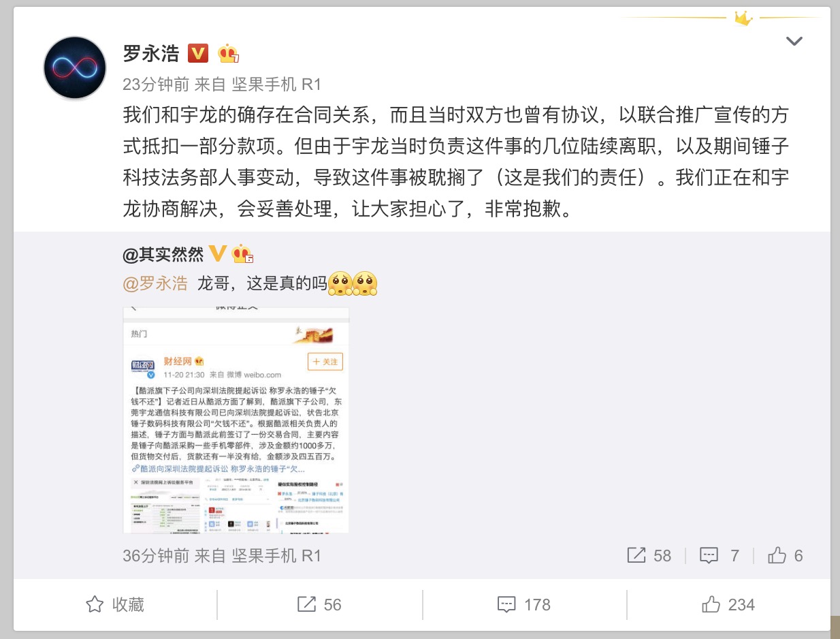Click the 23分钟前 timestamp of the post
The image size is (840, 639).
tap(156, 84)
